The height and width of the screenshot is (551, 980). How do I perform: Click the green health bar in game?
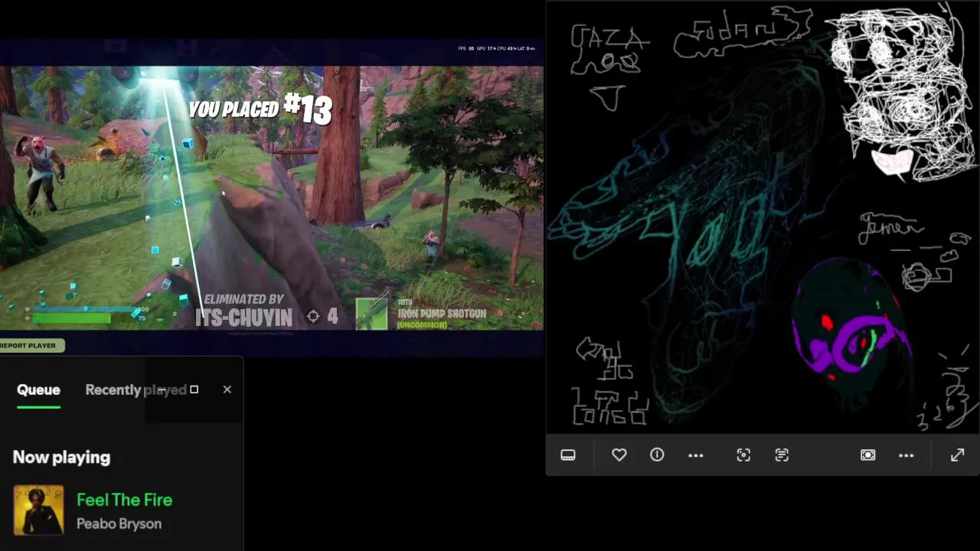click(71, 318)
